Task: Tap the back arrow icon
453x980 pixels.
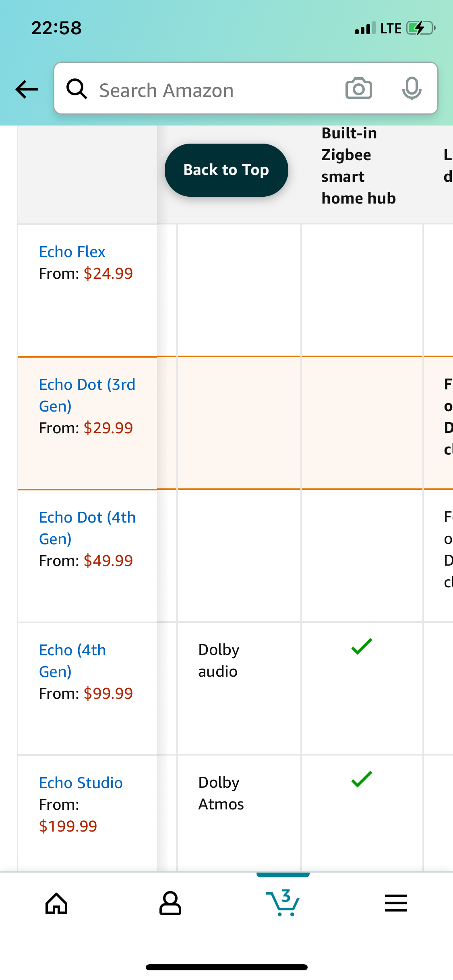Action: (27, 89)
